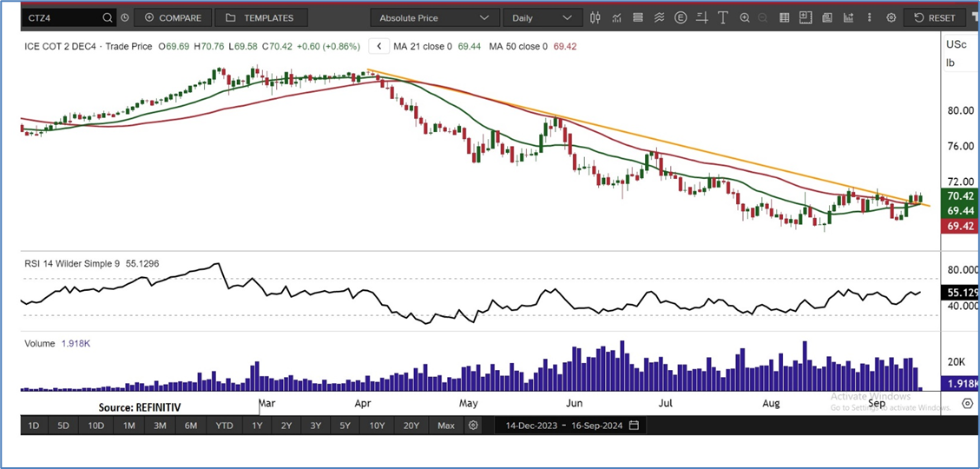This screenshot has width=980, height=469.
Task: Open the Daily interval dropdown
Action: (543, 18)
